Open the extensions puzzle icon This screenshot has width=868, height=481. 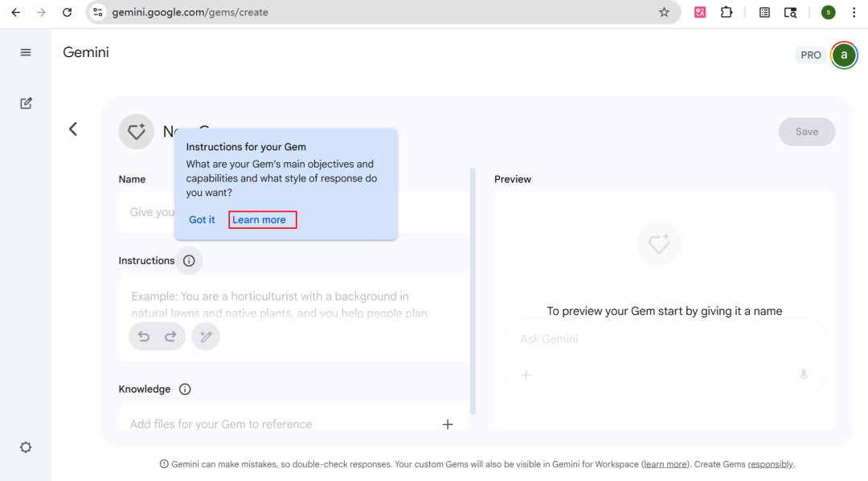click(x=727, y=12)
